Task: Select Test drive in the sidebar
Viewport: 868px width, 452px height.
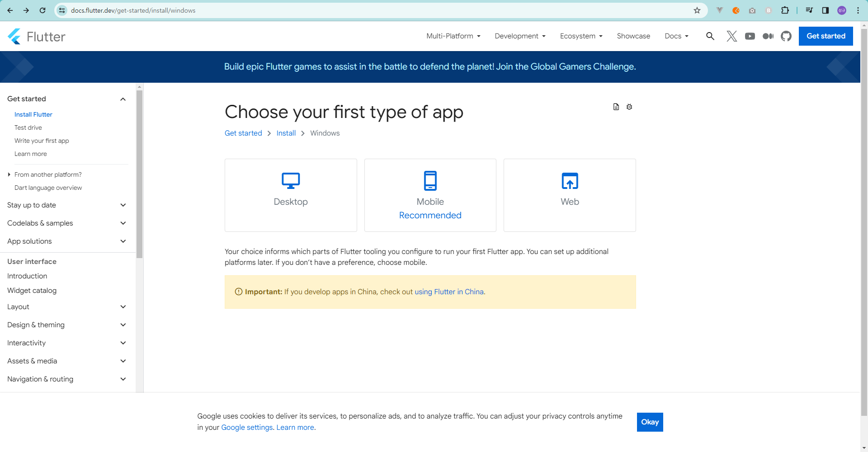Action: click(28, 127)
